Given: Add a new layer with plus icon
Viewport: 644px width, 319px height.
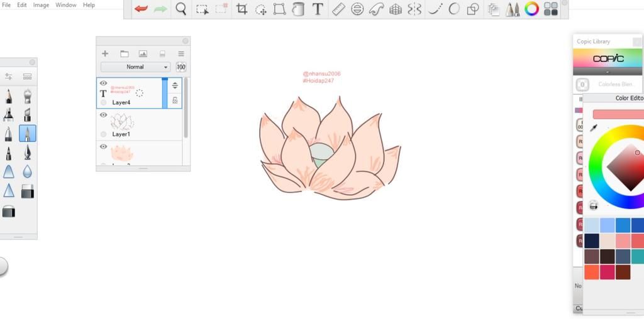Looking at the screenshot, I should click(x=105, y=54).
